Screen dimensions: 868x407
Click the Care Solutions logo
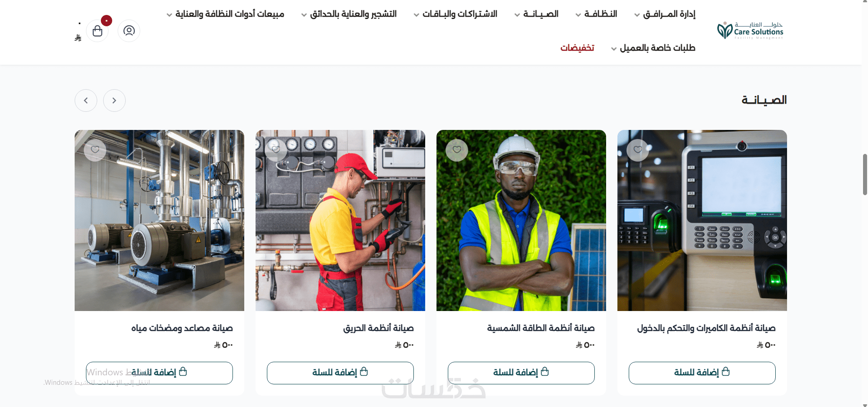(750, 30)
